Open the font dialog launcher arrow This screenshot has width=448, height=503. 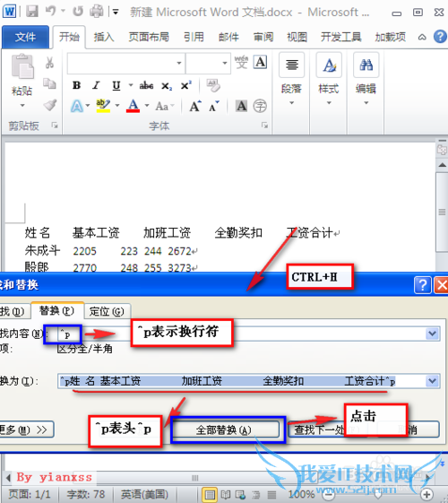pos(264,126)
